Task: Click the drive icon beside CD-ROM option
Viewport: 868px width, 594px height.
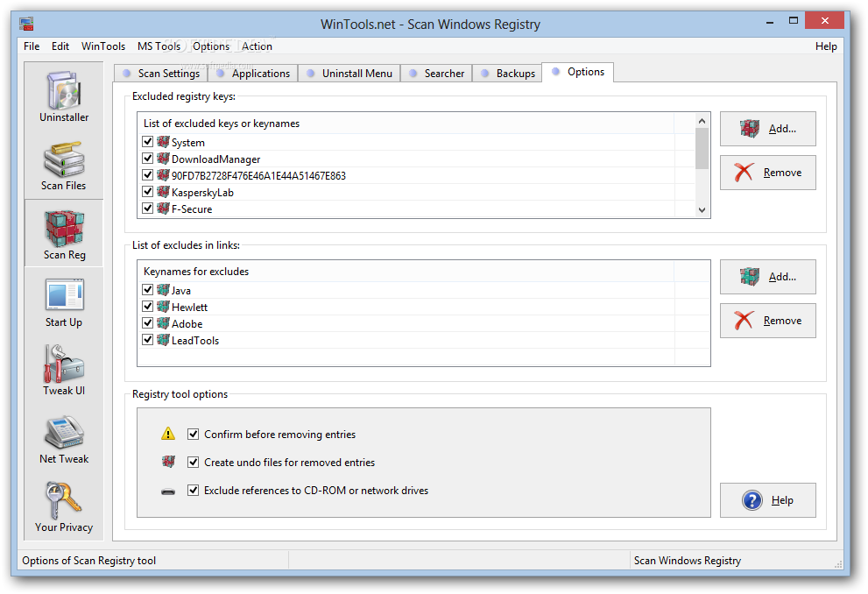Action: point(168,491)
